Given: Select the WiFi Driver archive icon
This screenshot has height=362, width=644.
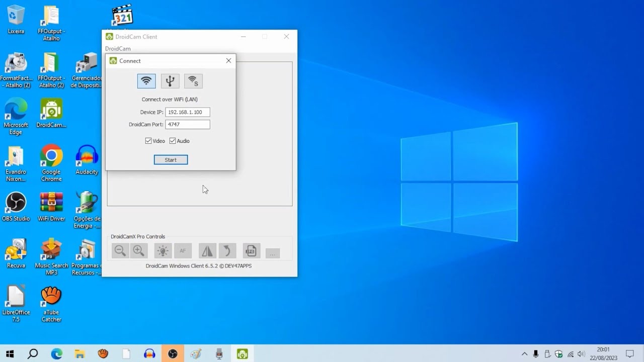Looking at the screenshot, I should 51,207.
